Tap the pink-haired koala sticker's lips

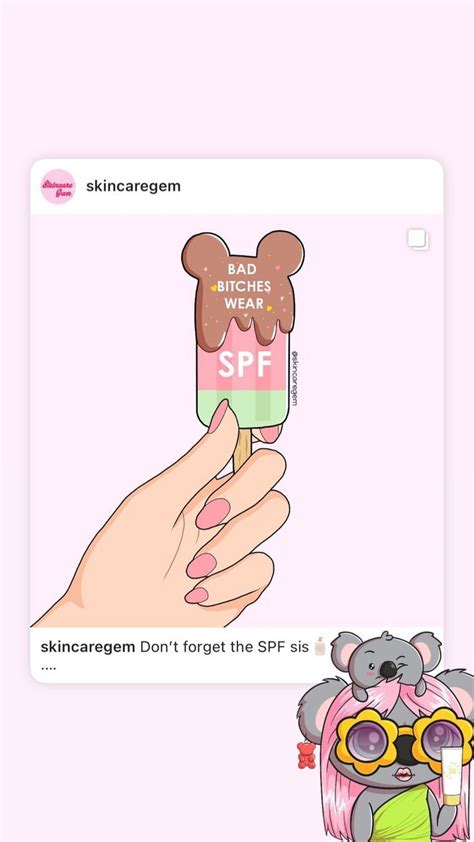(403, 776)
